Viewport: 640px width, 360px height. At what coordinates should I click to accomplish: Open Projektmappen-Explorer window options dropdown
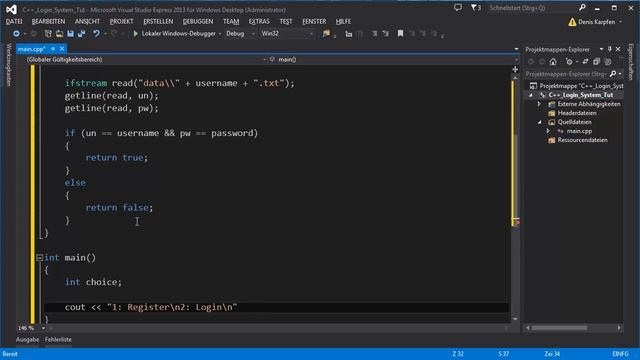[601, 49]
